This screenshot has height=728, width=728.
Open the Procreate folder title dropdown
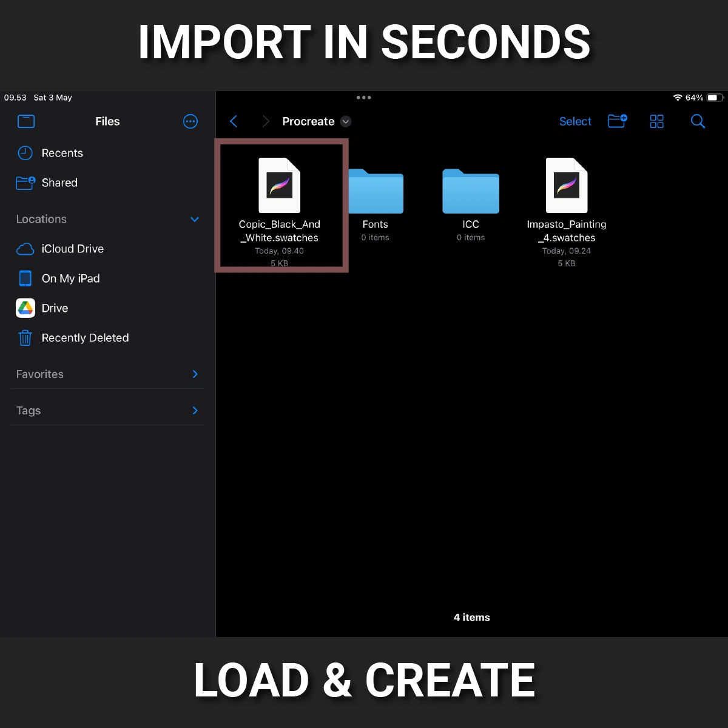pyautogui.click(x=346, y=121)
